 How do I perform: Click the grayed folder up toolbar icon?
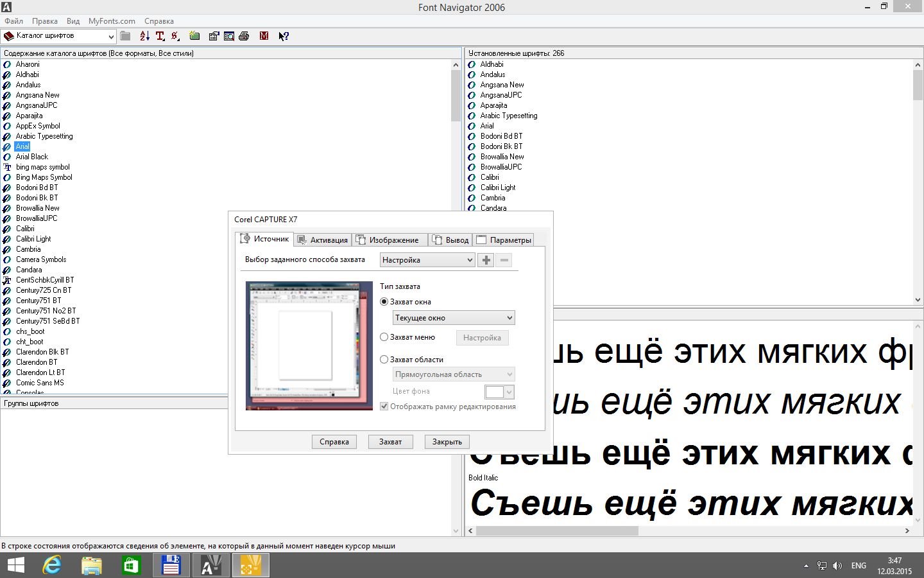click(x=125, y=36)
